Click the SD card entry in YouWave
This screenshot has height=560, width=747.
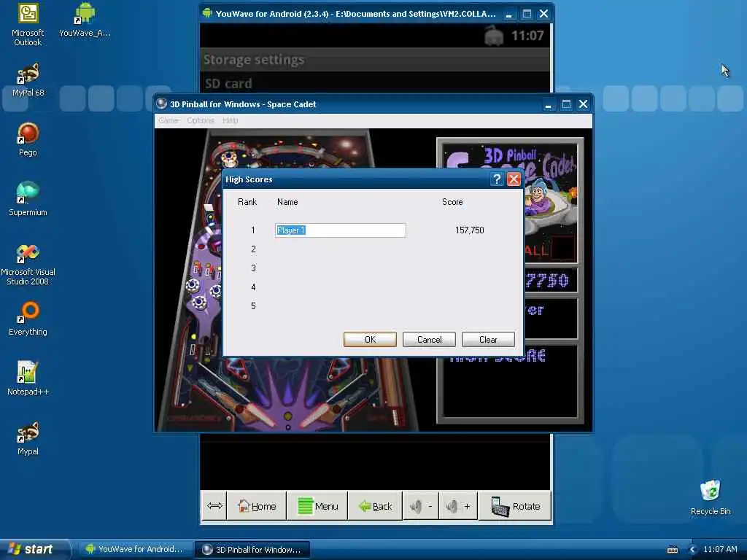click(x=374, y=83)
